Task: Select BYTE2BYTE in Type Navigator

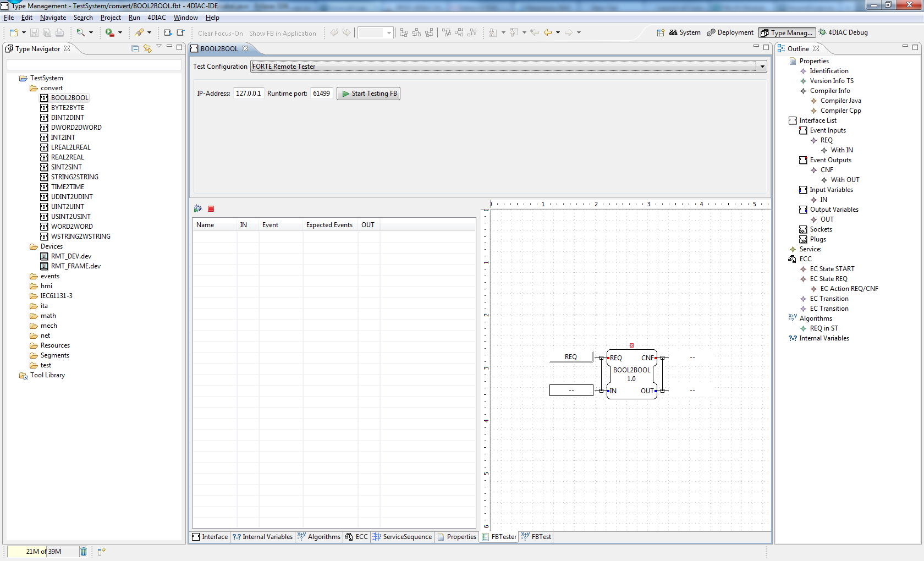Action: click(x=68, y=108)
